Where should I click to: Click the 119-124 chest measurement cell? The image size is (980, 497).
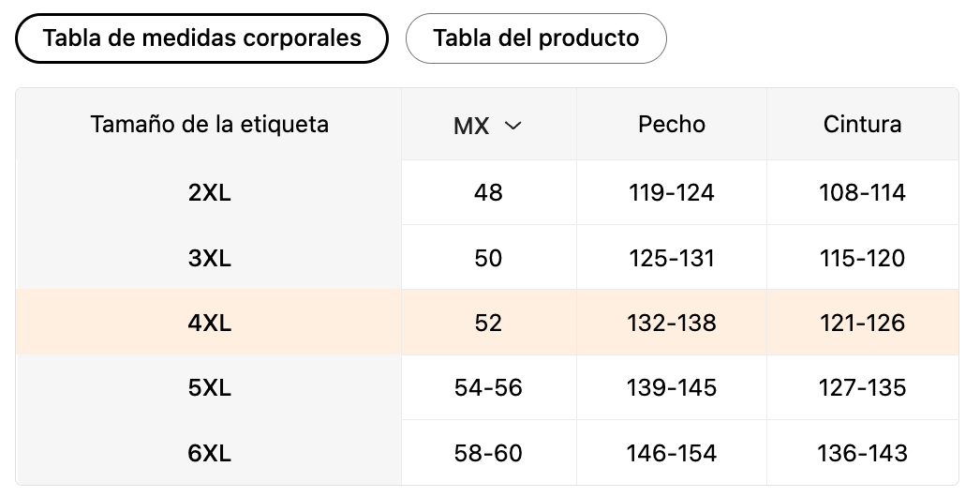pos(672,193)
